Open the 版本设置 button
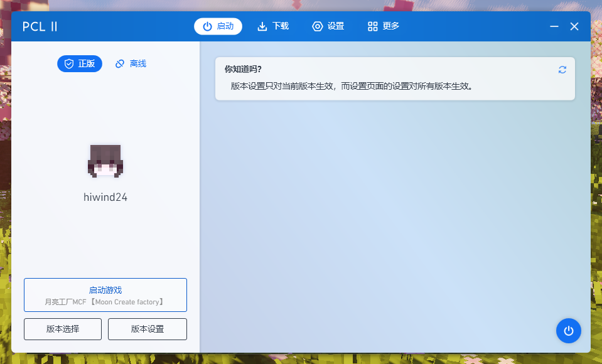The image size is (602, 364). (x=148, y=329)
